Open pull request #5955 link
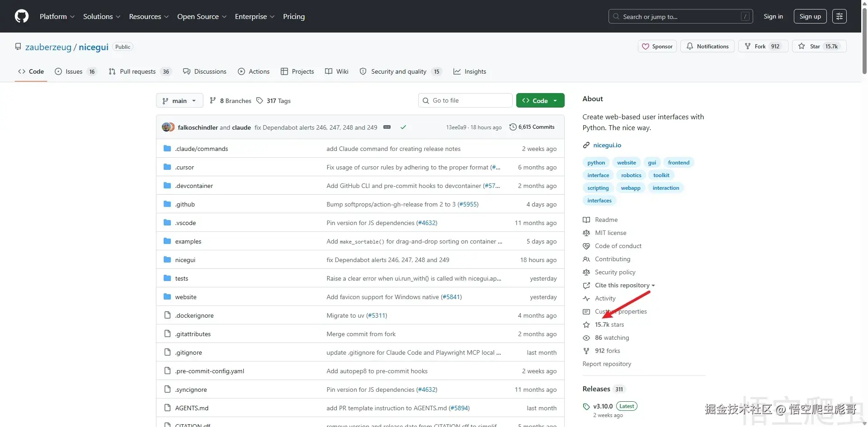The image size is (868, 427). click(468, 204)
